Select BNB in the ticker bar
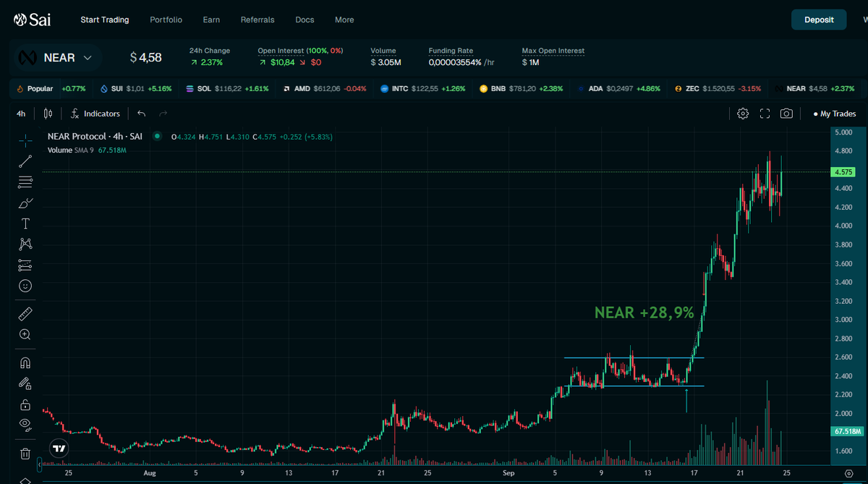The width and height of the screenshot is (868, 484). tap(522, 89)
